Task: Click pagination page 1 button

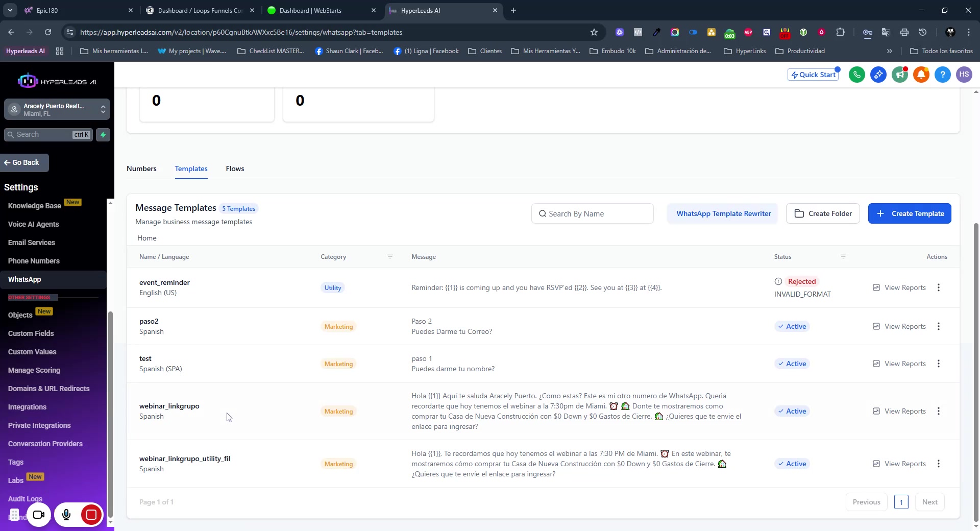Action: (901, 502)
